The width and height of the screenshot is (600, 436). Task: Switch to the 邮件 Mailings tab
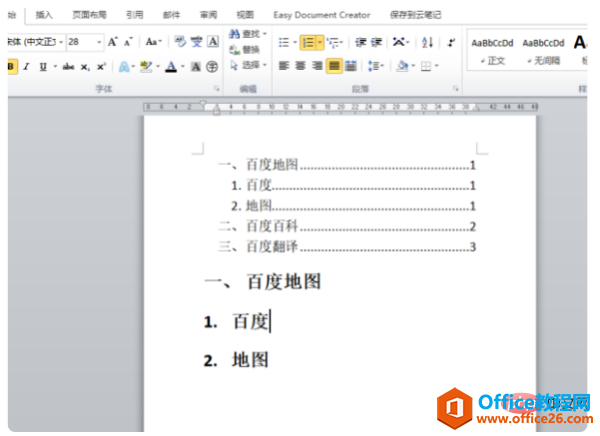[171, 15]
